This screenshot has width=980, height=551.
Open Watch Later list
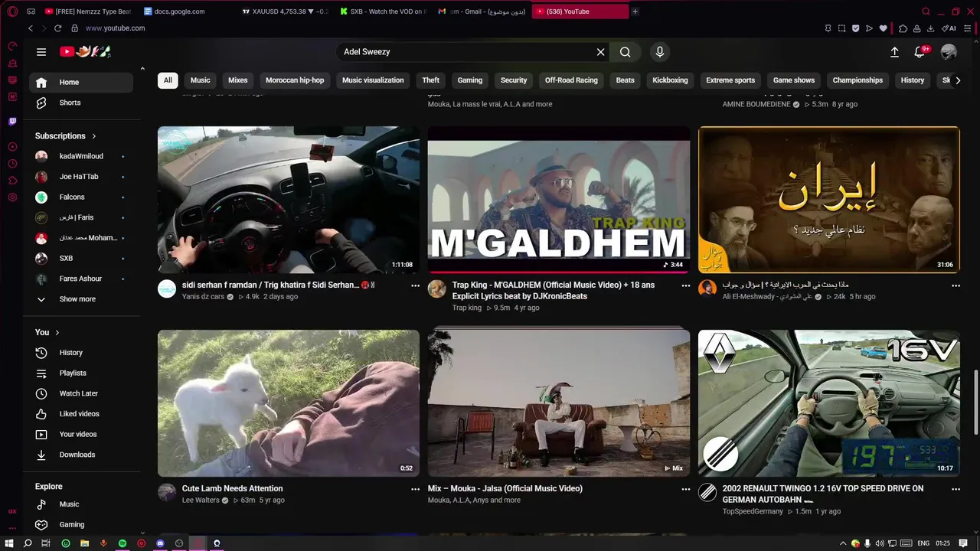point(81,393)
